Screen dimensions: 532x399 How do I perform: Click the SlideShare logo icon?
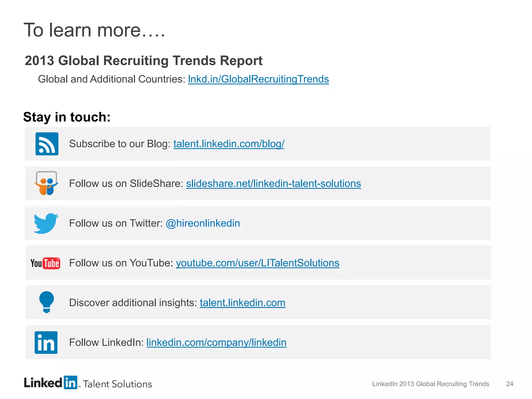point(46,183)
